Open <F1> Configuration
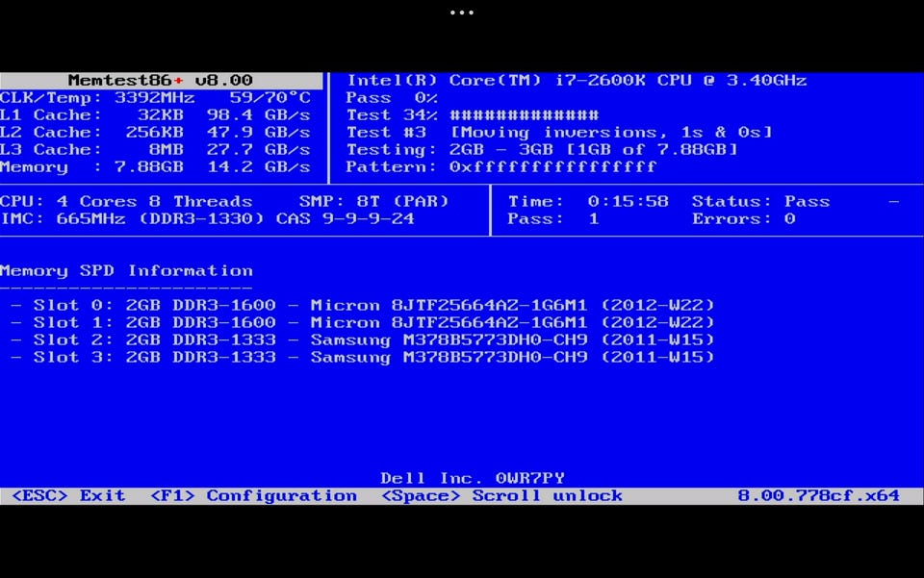Image resolution: width=924 pixels, height=578 pixels. pyautogui.click(x=253, y=495)
